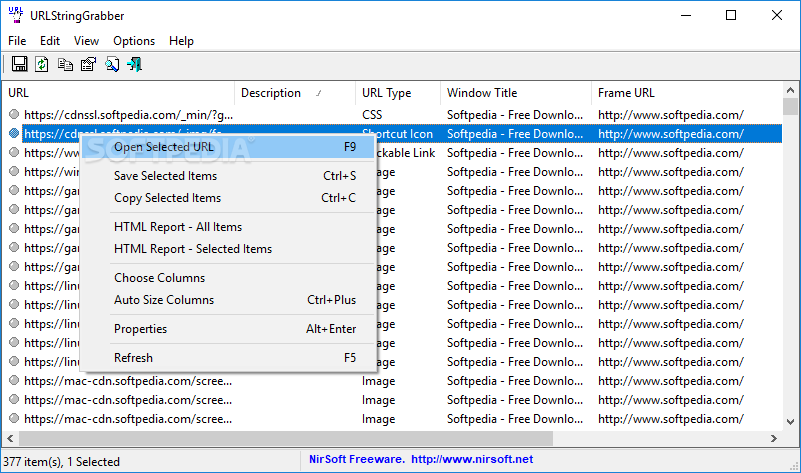This screenshot has width=801, height=473.
Task: Sort by the URL column header
Action: point(118,93)
